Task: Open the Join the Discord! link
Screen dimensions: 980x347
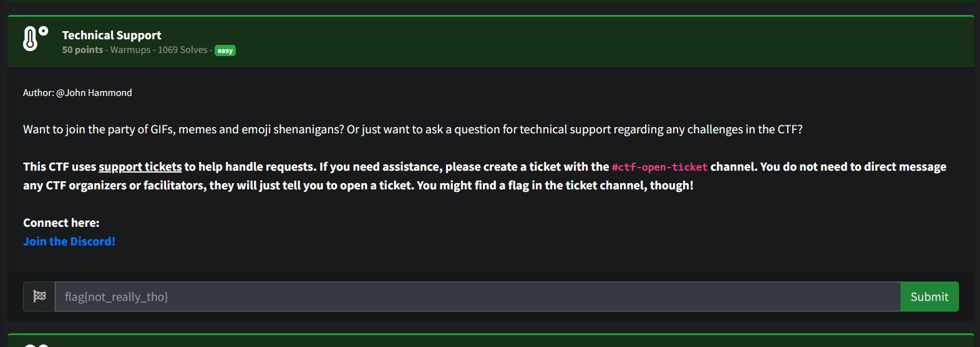Action: tap(69, 241)
